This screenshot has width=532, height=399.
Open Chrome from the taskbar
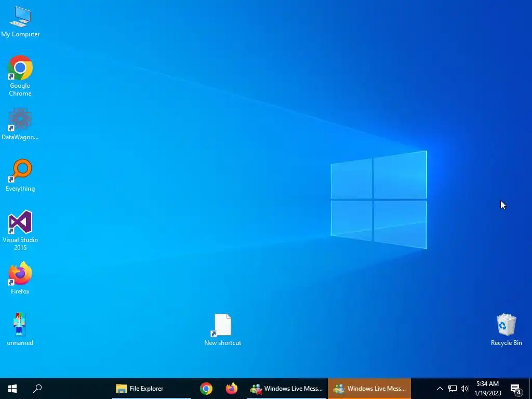coord(206,389)
